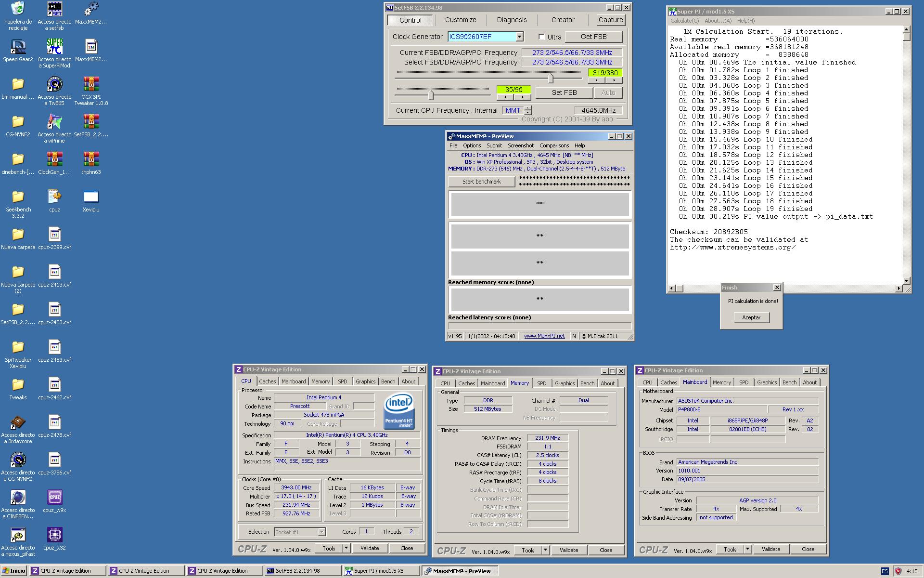Image resolution: width=924 pixels, height=578 pixels.
Task: Open the Acceso directo a setfsb shortcut
Action: tap(54, 15)
